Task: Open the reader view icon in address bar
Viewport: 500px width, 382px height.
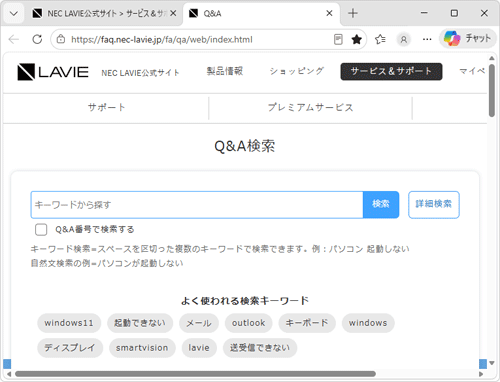Action: [338, 39]
